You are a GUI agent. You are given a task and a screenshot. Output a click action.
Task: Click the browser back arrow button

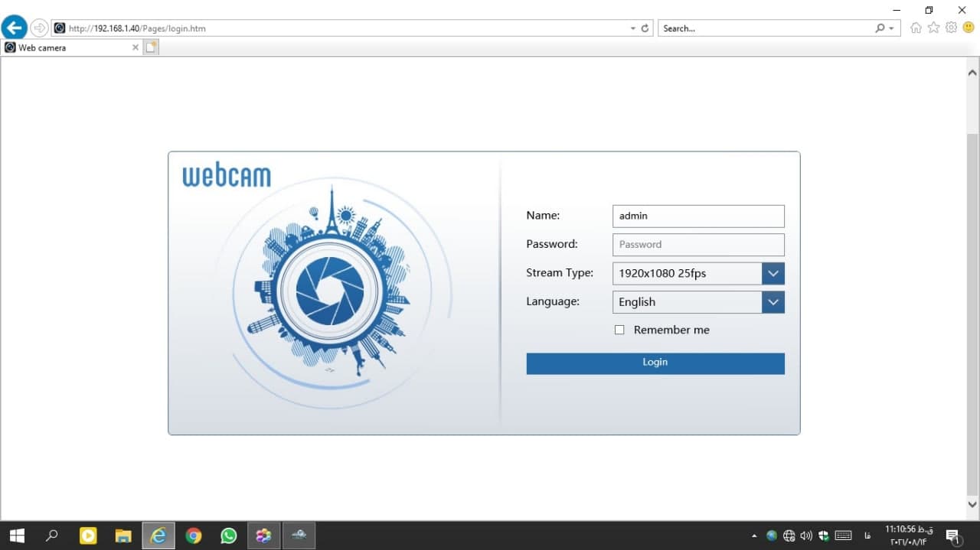click(15, 28)
